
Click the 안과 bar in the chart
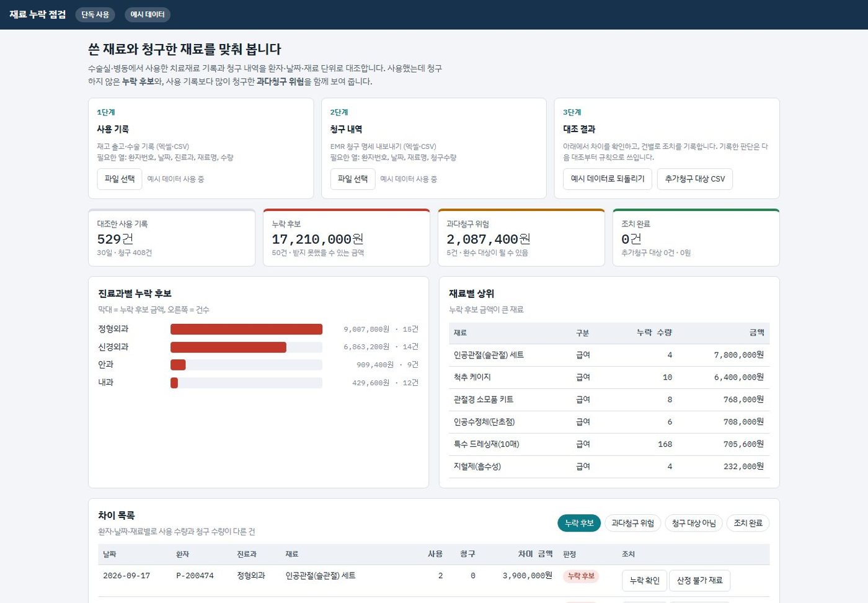pos(178,365)
